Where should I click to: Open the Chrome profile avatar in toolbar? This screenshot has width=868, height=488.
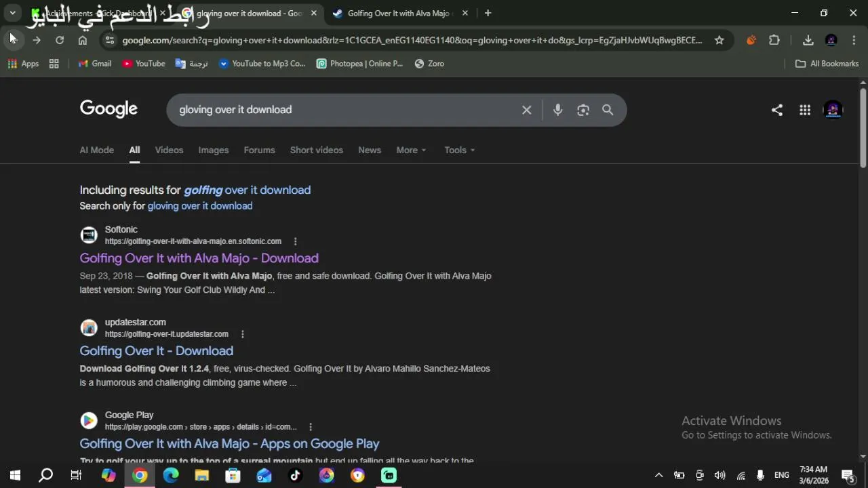click(831, 40)
